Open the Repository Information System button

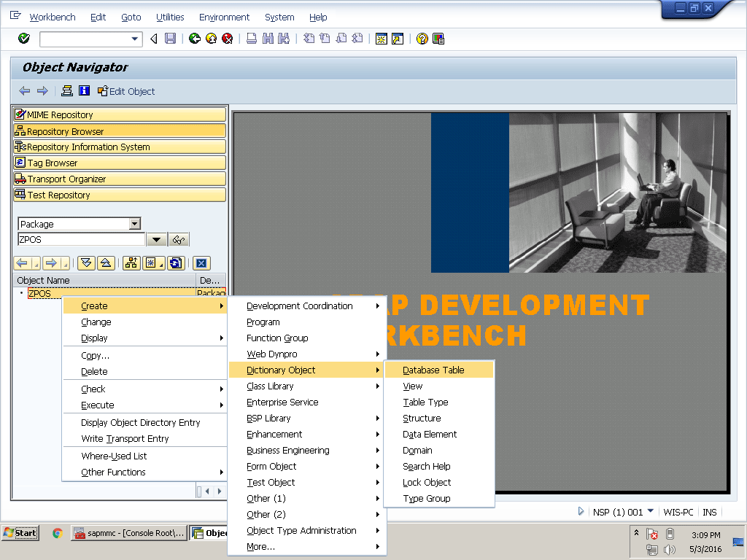120,147
